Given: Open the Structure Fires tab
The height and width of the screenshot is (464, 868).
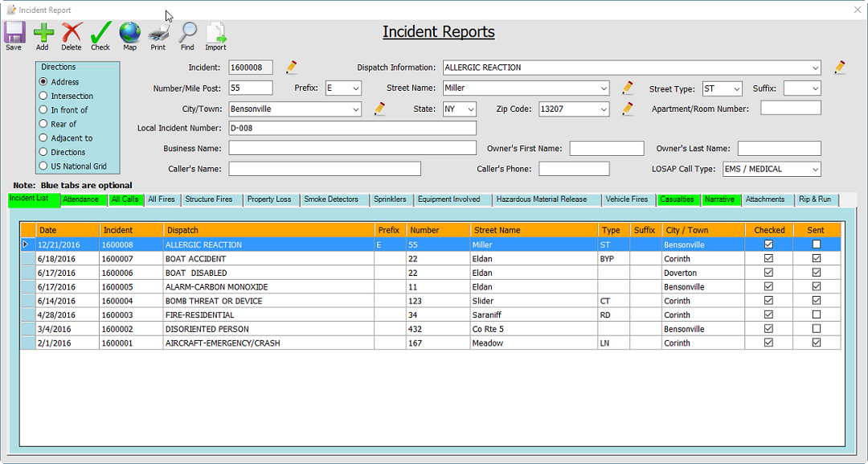Looking at the screenshot, I should pyautogui.click(x=209, y=199).
